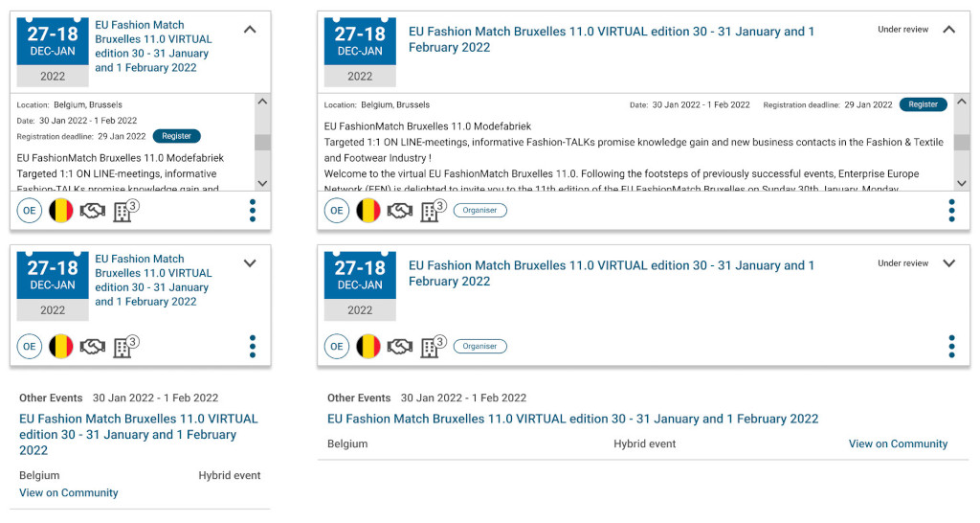Click Location Belgium, Brussels in narrow card
Viewport: 980px width, 523px height.
click(x=69, y=105)
